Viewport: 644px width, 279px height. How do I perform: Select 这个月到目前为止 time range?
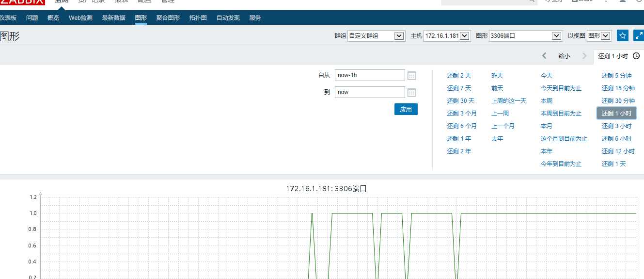pyautogui.click(x=564, y=139)
